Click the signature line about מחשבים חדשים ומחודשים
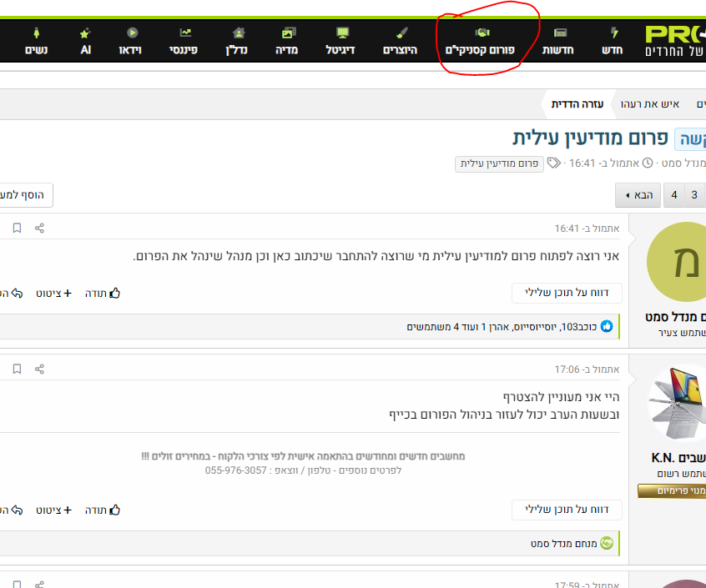Viewport: 706px width, 588px height. click(303, 456)
